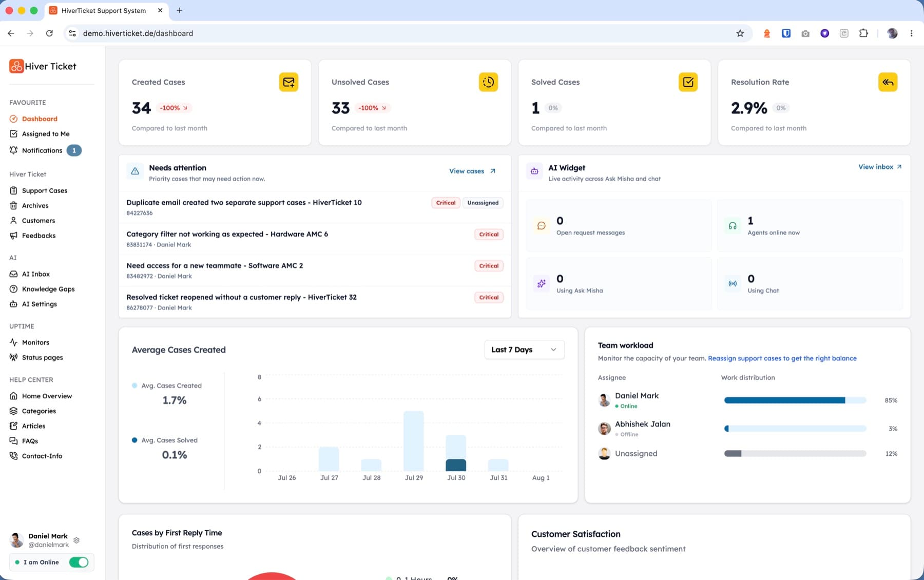Open the Duplicate email created case
Viewport: 924px width, 580px height.
point(315,207)
